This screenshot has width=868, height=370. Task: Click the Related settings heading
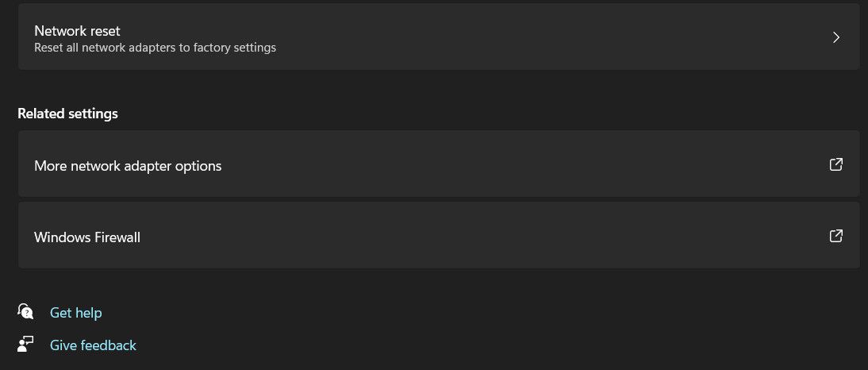[67, 114]
